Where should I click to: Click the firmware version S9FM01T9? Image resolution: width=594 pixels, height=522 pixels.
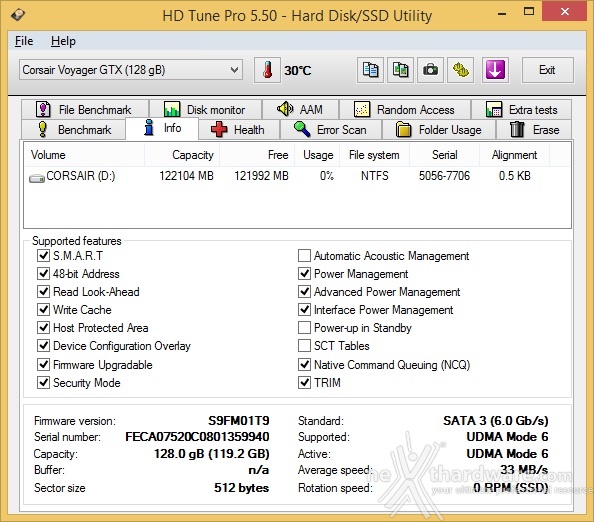239,420
